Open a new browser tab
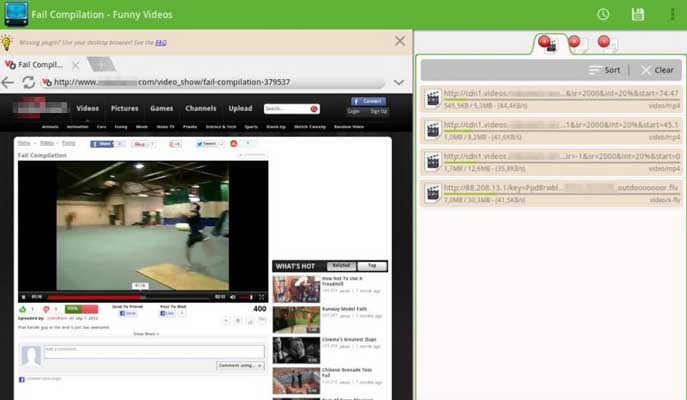Viewport: 687px width, 400px height. pyautogui.click(x=101, y=64)
